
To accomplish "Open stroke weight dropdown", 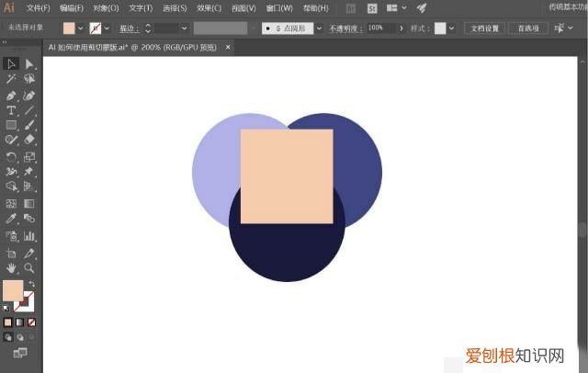I will (x=184, y=28).
